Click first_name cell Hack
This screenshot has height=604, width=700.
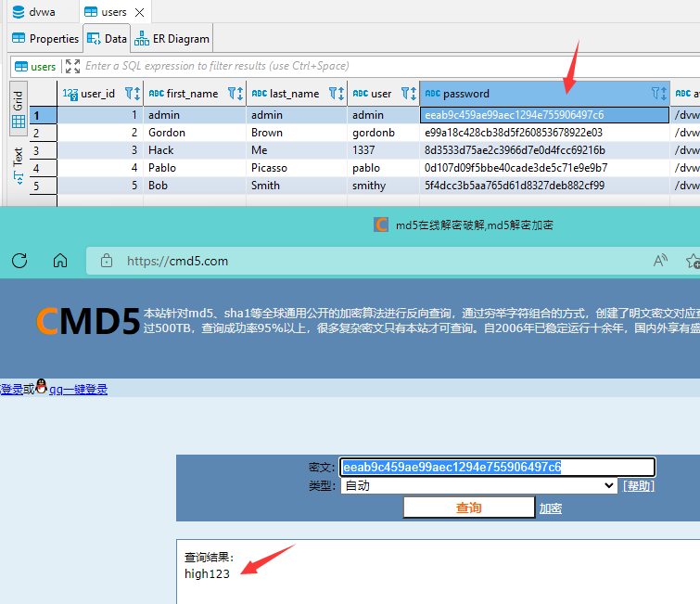[x=195, y=150]
